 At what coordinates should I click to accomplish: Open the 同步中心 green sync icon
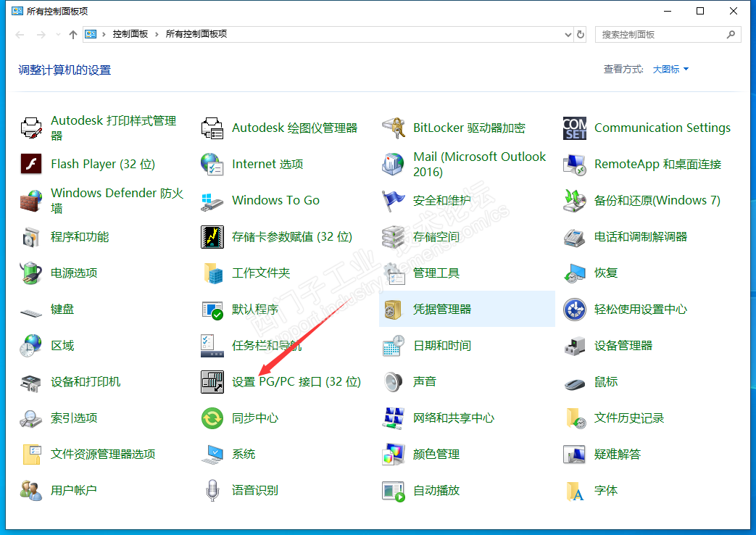tap(212, 418)
